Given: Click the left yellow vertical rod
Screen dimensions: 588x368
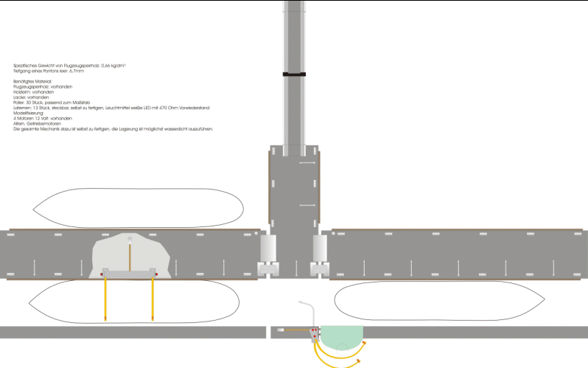Looking at the screenshot, I should (106, 299).
